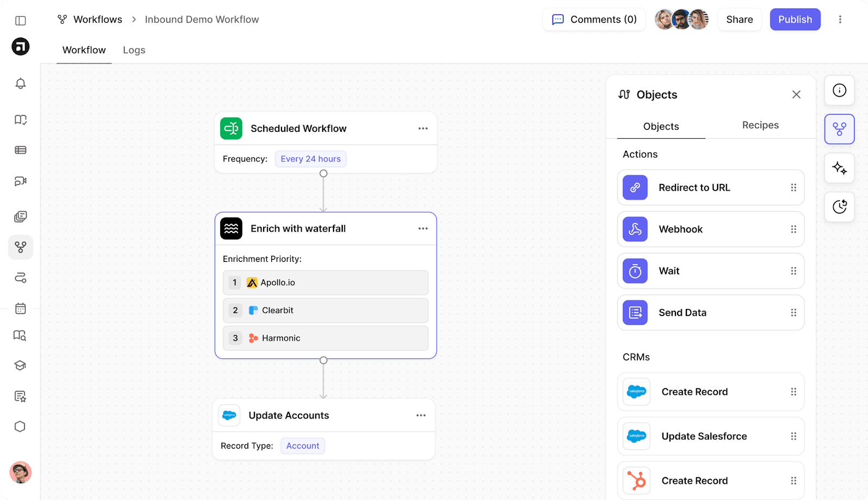Close the Objects panel
The width and height of the screenshot is (868, 500).
coord(796,94)
